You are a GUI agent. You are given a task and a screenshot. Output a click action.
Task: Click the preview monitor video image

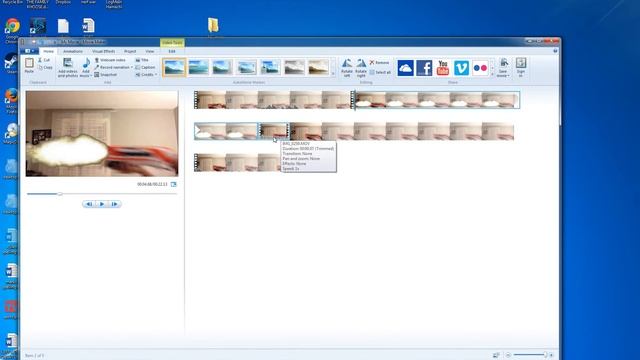pos(102,133)
